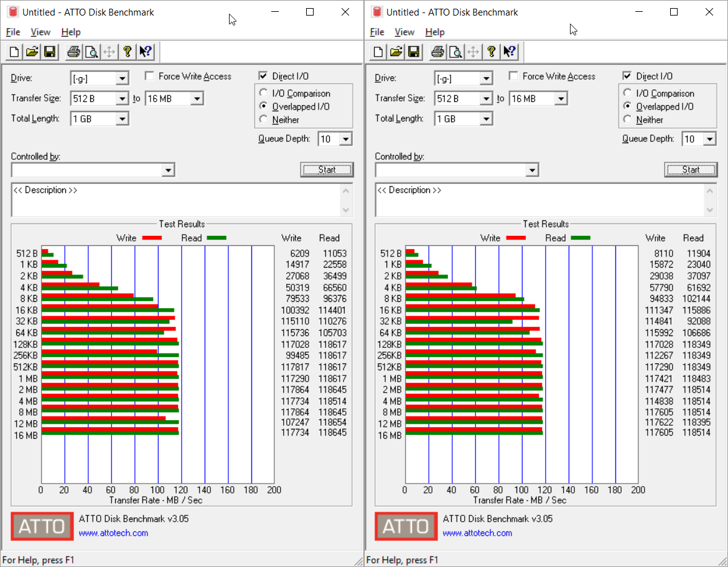This screenshot has height=567, width=728.
Task: Click the yellow Help question mark in left window
Action: (x=127, y=52)
